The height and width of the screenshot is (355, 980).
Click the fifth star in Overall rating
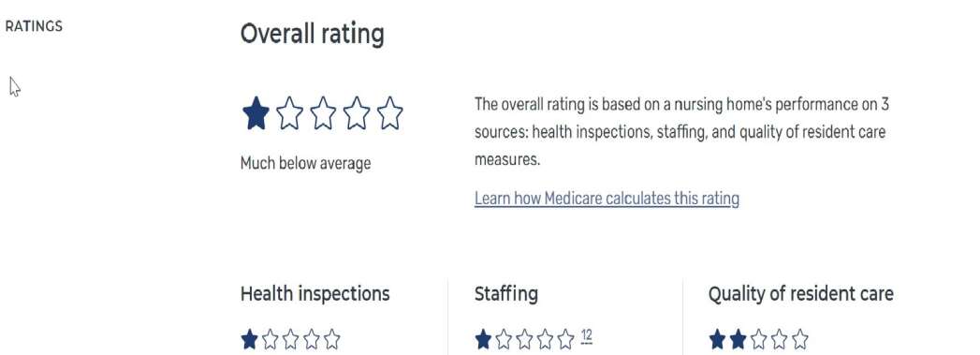click(390, 113)
